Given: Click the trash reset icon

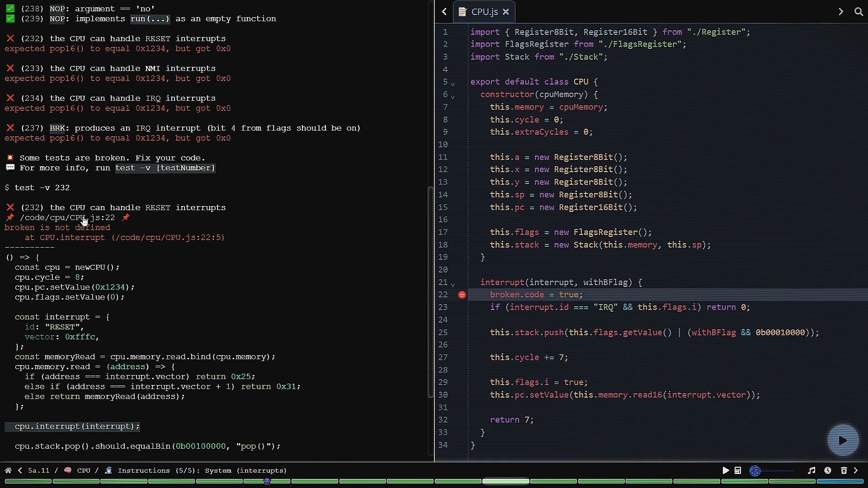Looking at the screenshot, I should point(844,470).
